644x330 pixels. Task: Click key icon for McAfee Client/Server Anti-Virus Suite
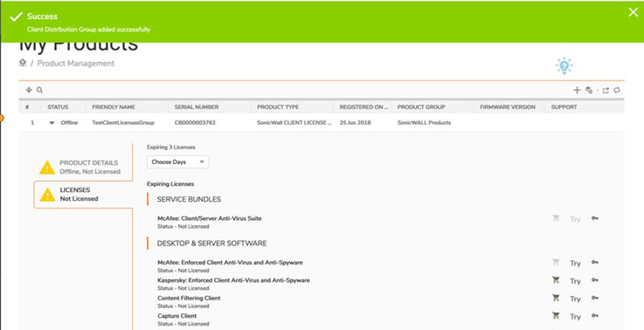(595, 218)
